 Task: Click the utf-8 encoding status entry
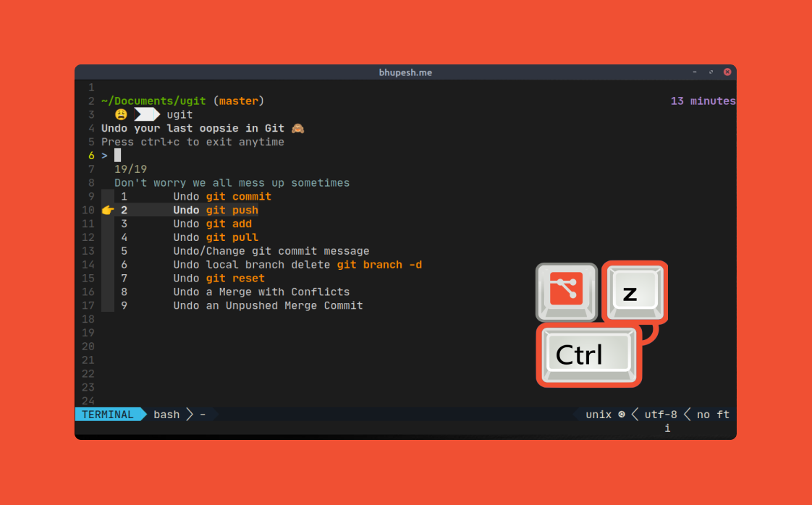(661, 415)
